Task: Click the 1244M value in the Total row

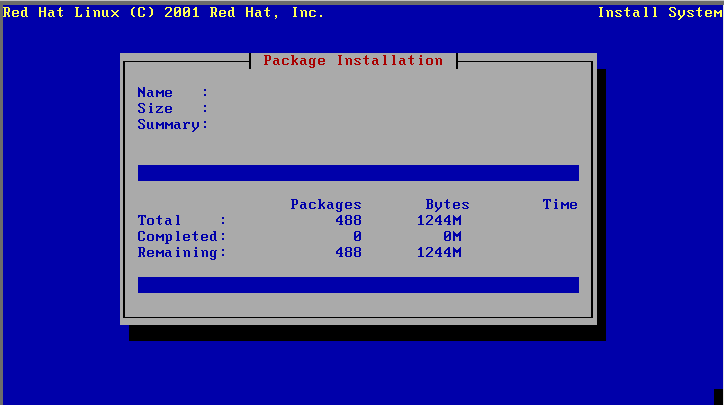Action: [439, 221]
